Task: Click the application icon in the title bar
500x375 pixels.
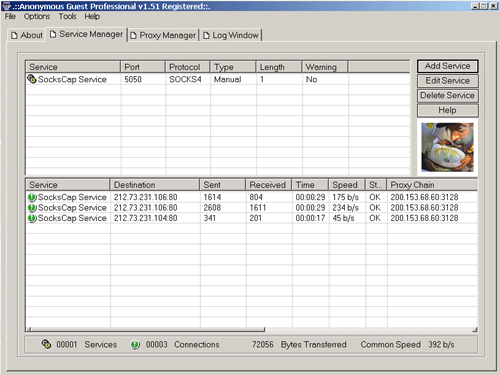Action: click(6, 6)
